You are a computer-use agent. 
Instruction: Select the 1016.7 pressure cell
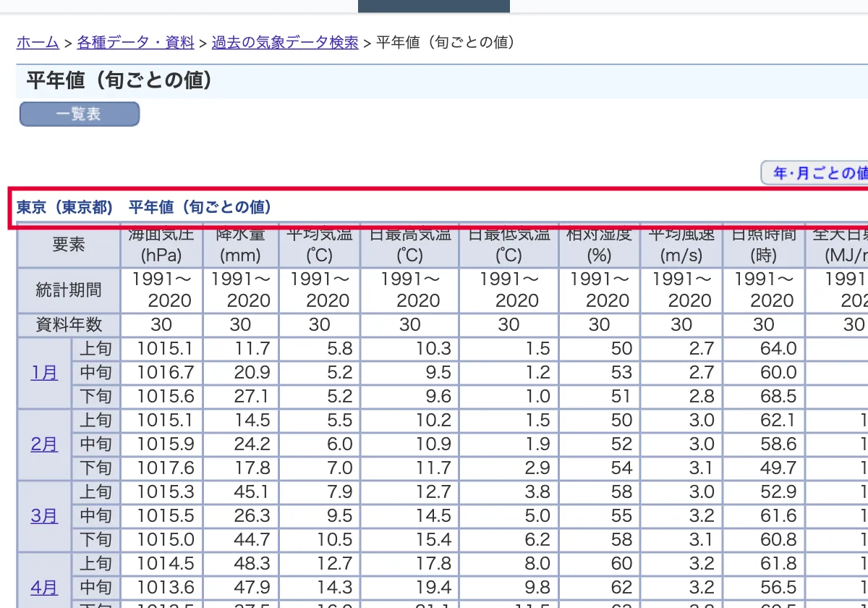coord(162,373)
